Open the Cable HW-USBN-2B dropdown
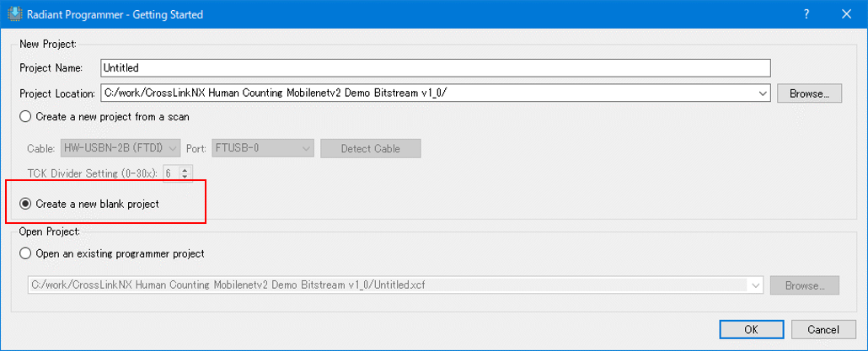Image resolution: width=868 pixels, height=351 pixels. coord(121,148)
